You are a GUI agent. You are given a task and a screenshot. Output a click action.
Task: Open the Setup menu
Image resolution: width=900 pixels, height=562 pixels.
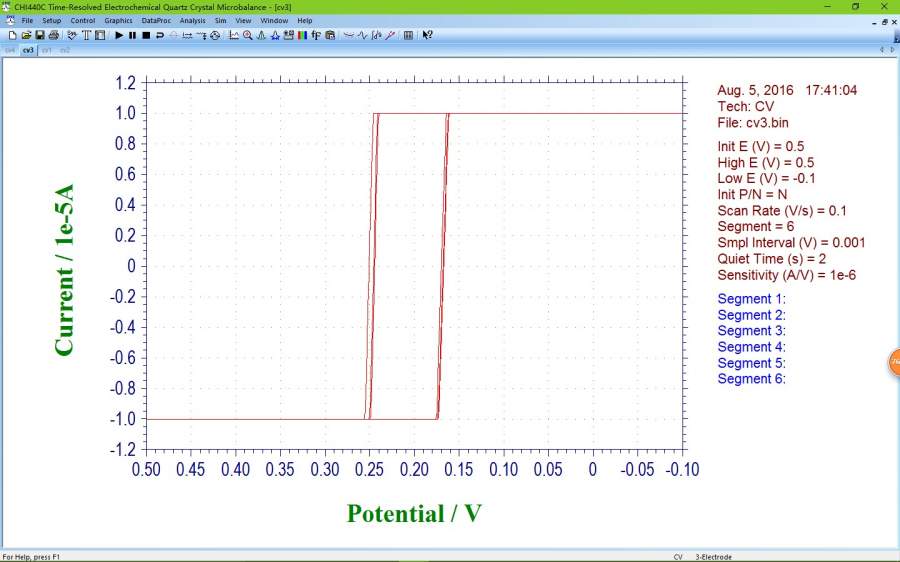point(52,21)
